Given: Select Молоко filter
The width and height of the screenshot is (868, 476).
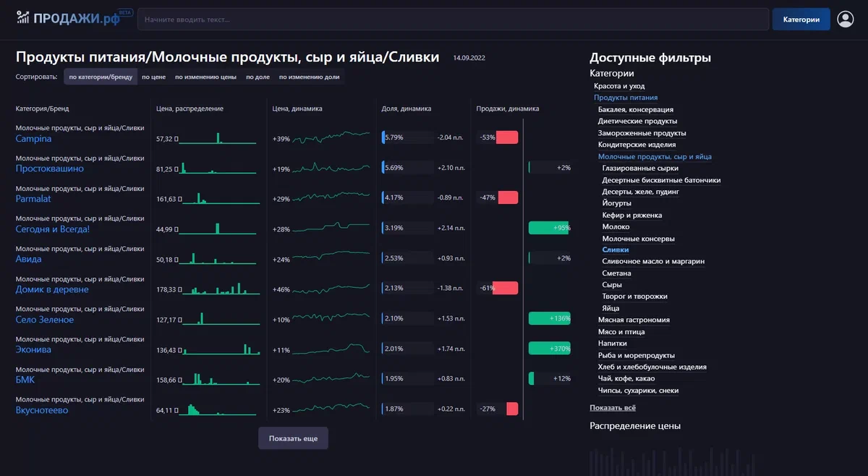Looking at the screenshot, I should 616,226.
